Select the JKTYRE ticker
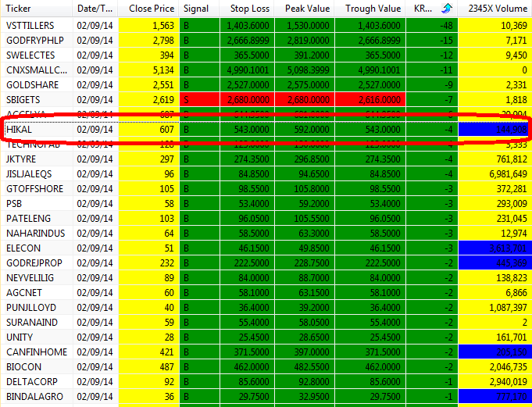 (x=21, y=159)
